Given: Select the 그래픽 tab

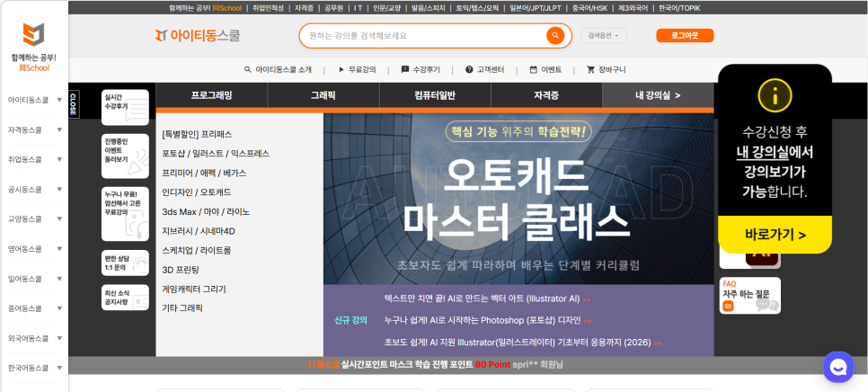Looking at the screenshot, I should pyautogui.click(x=323, y=95).
